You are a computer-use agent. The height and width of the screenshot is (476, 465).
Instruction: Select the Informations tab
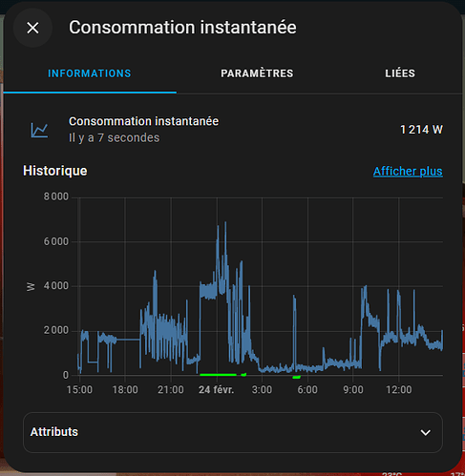click(90, 73)
